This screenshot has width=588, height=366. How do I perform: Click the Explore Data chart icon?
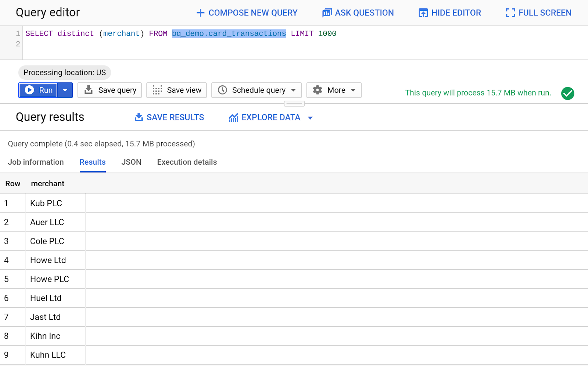pos(233,118)
